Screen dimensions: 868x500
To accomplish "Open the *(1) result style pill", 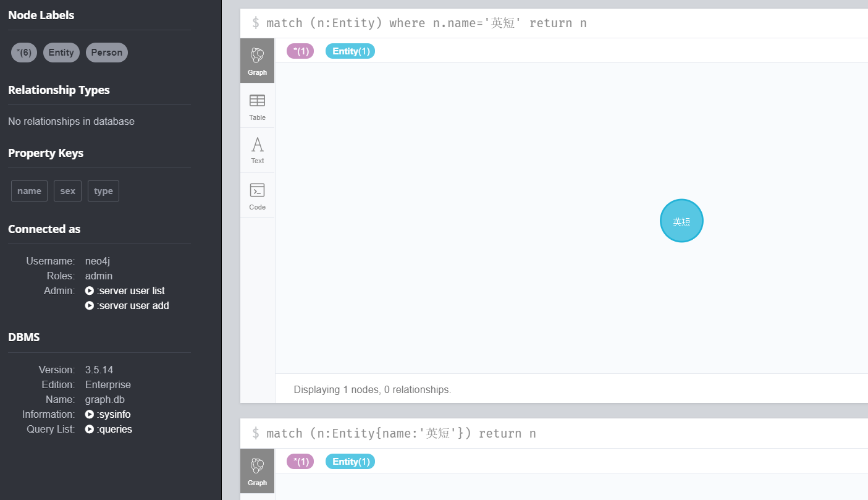I will [300, 51].
